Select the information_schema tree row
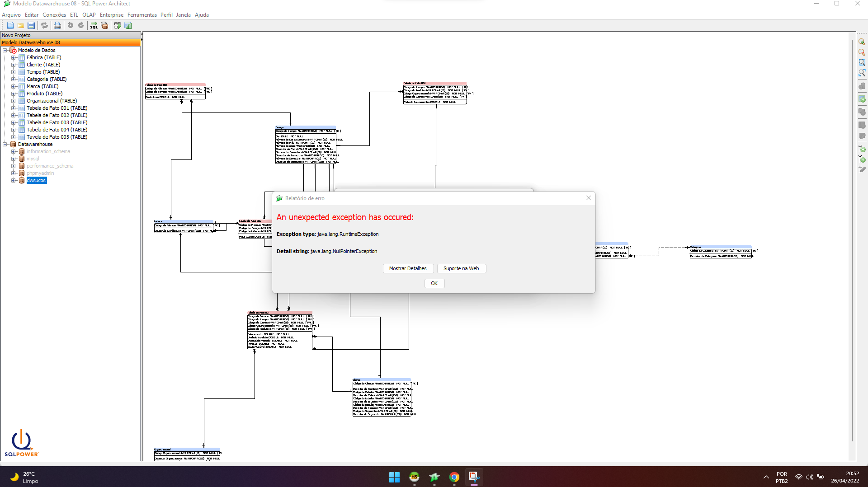 coord(48,151)
